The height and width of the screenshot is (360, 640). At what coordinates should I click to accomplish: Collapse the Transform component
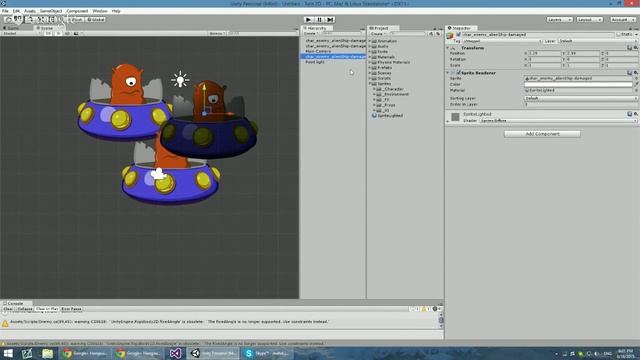click(448, 48)
